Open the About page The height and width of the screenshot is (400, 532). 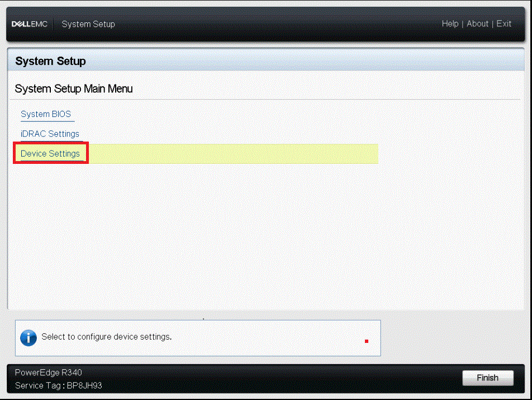[x=477, y=23]
